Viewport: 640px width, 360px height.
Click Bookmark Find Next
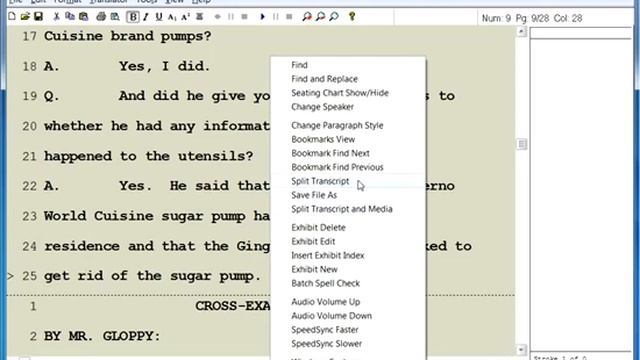pyautogui.click(x=330, y=153)
